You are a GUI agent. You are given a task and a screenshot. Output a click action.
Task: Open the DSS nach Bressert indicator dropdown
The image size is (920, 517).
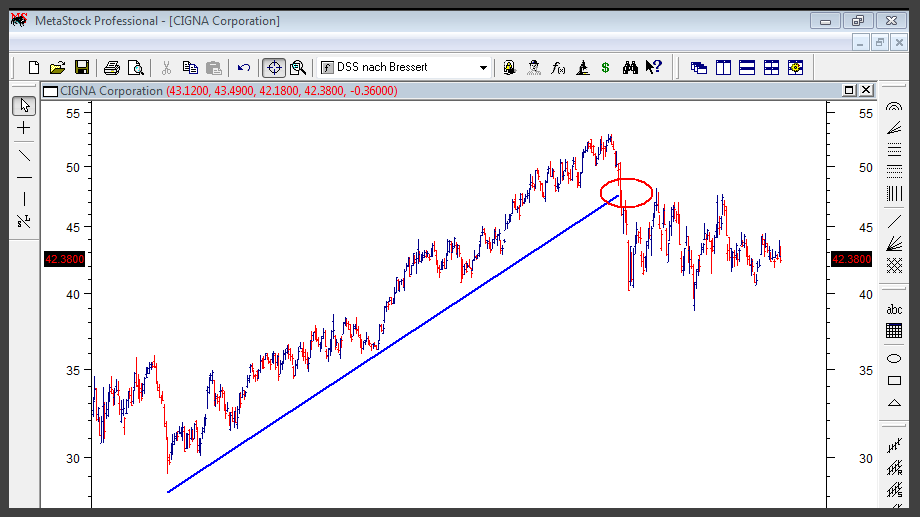(x=483, y=68)
